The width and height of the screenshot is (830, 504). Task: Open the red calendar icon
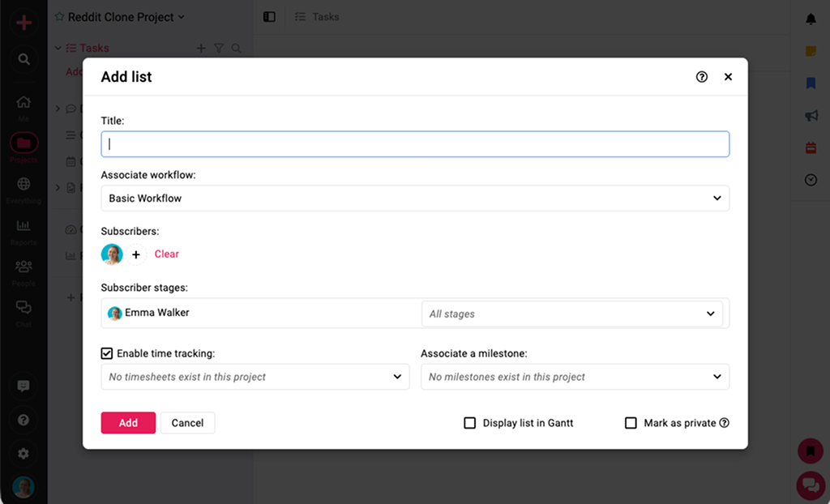[x=811, y=147]
